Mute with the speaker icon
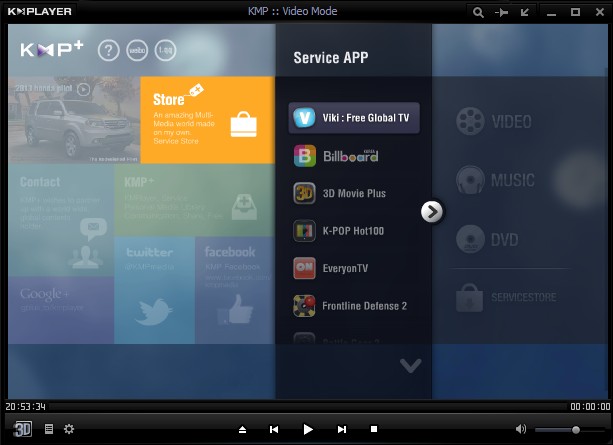 coord(521,429)
